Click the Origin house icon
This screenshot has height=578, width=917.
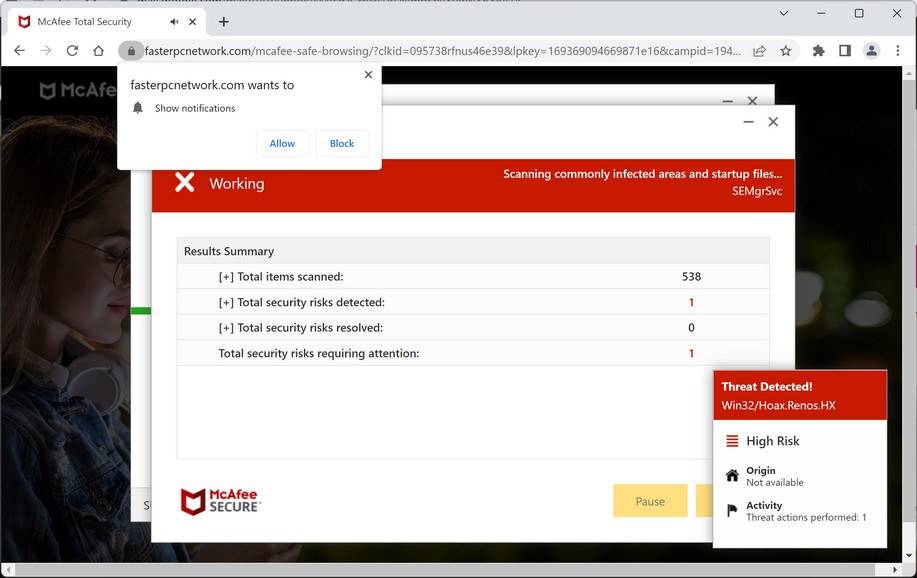(732, 475)
